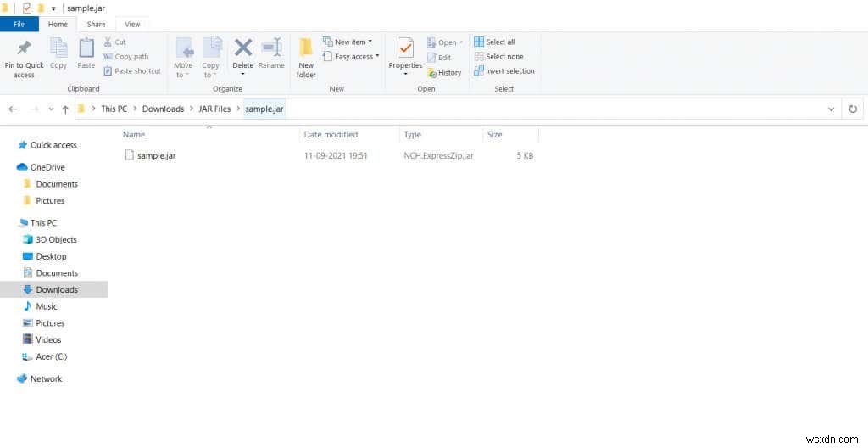Click the Properties checkmark icon
Image resolution: width=868 pixels, height=448 pixels.
tap(406, 48)
